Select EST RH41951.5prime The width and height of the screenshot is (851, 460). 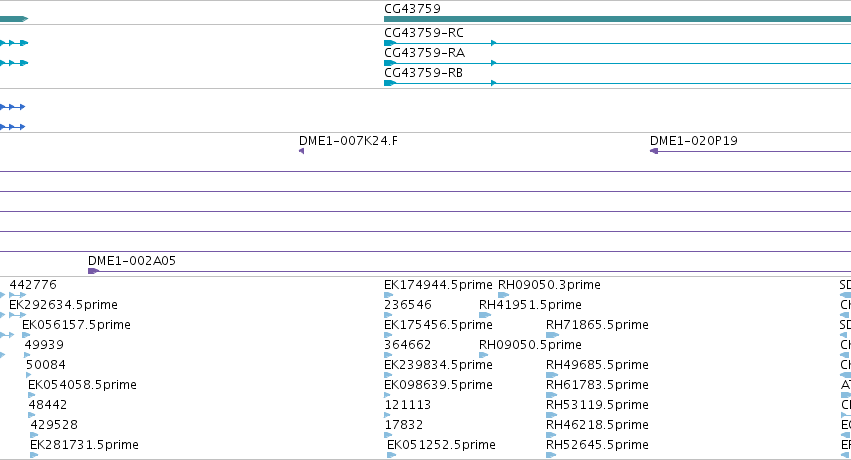[x=530, y=305]
